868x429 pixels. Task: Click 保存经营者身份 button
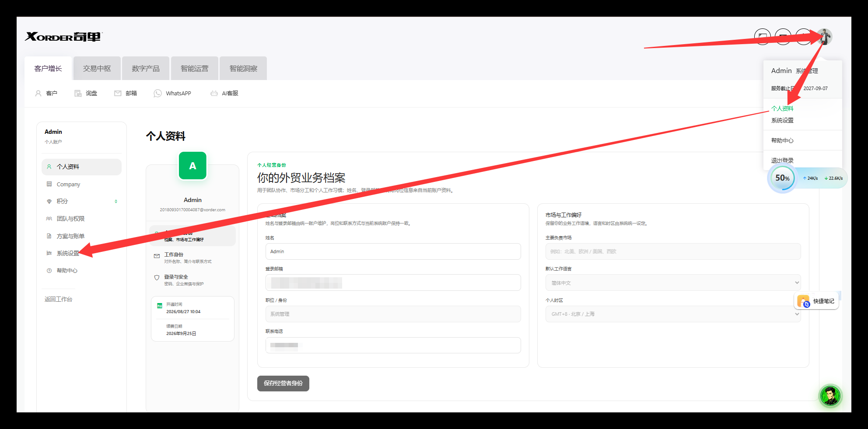(x=283, y=383)
